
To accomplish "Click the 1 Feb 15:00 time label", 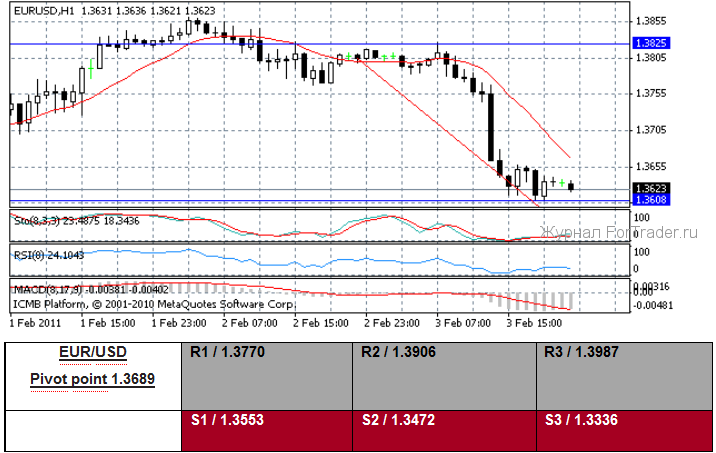I will tap(108, 323).
